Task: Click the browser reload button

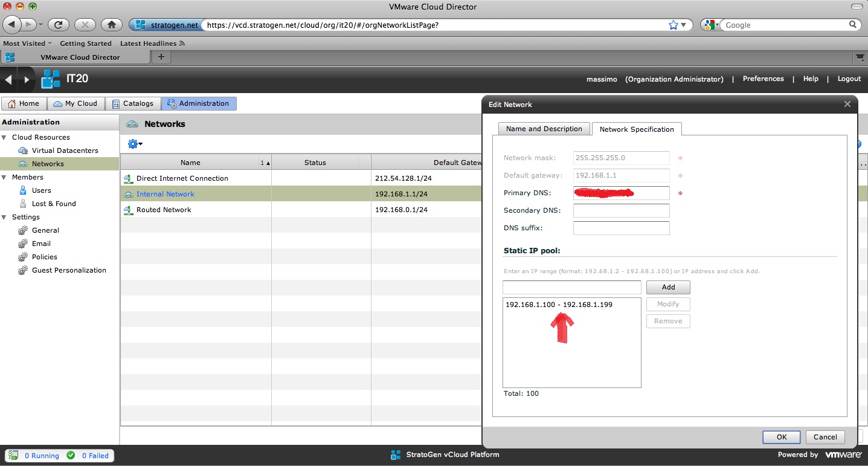Action: 58,25
